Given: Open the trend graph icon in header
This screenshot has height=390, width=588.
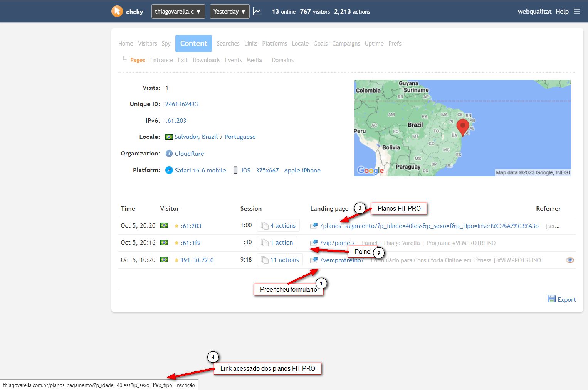Looking at the screenshot, I should (257, 12).
